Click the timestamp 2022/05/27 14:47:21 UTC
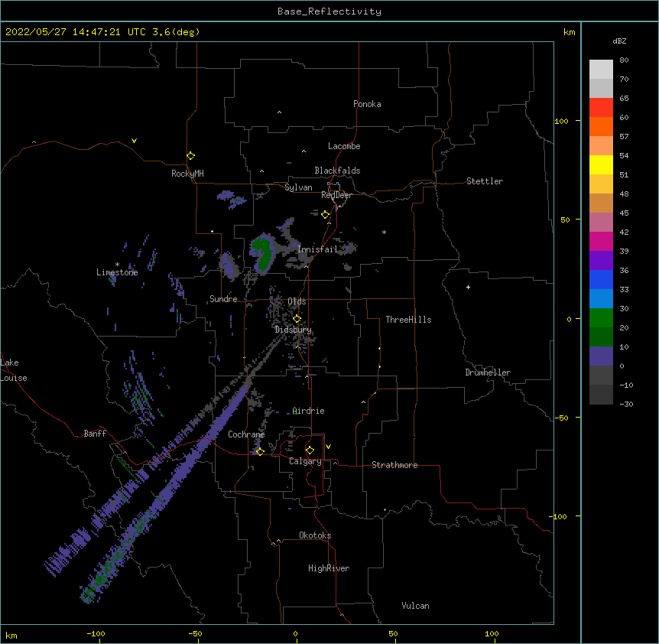The image size is (659, 644). [75, 32]
